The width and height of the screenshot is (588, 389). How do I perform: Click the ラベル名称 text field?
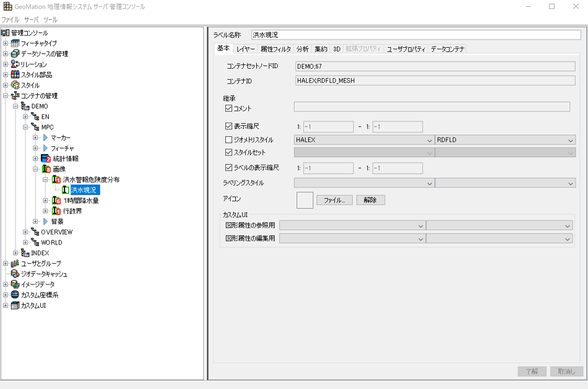click(413, 35)
